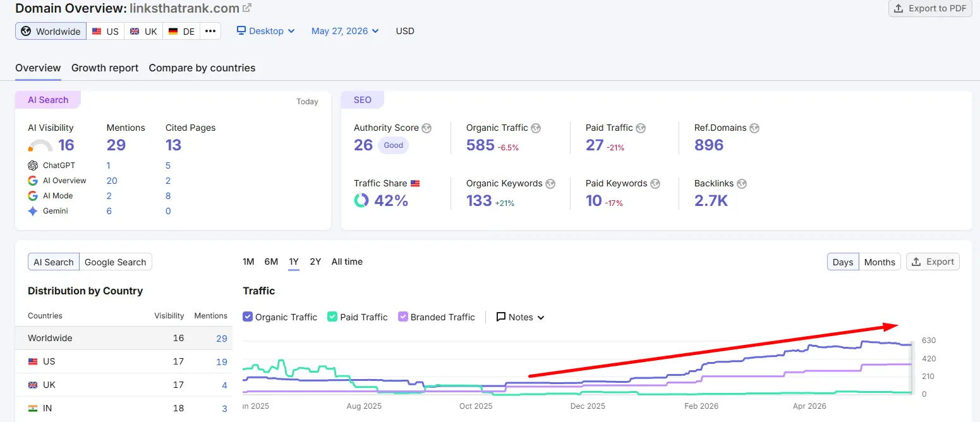The image size is (980, 422).
Task: Click the info globe next to Authority Score
Action: tap(426, 128)
